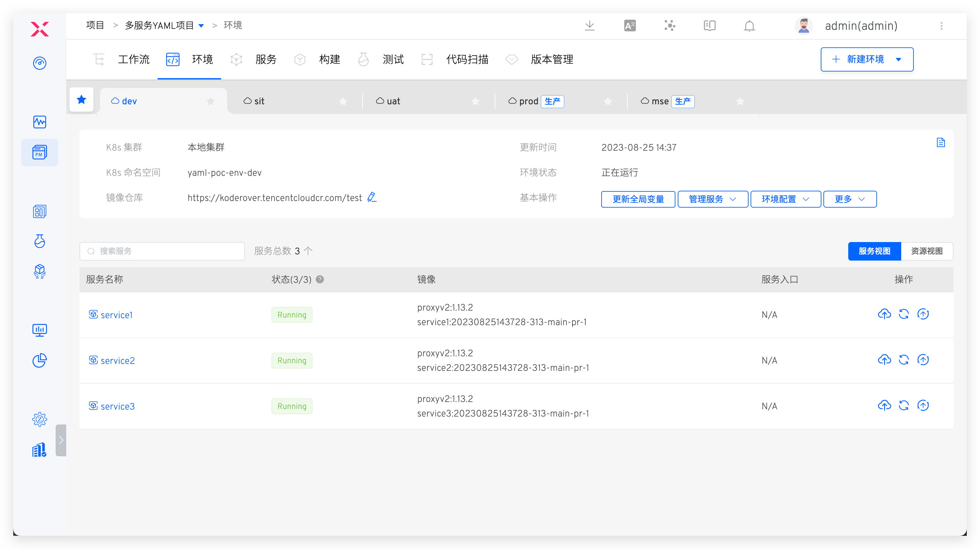This screenshot has height=549, width=980.
Task: Open the prod environment tab
Action: tap(528, 101)
